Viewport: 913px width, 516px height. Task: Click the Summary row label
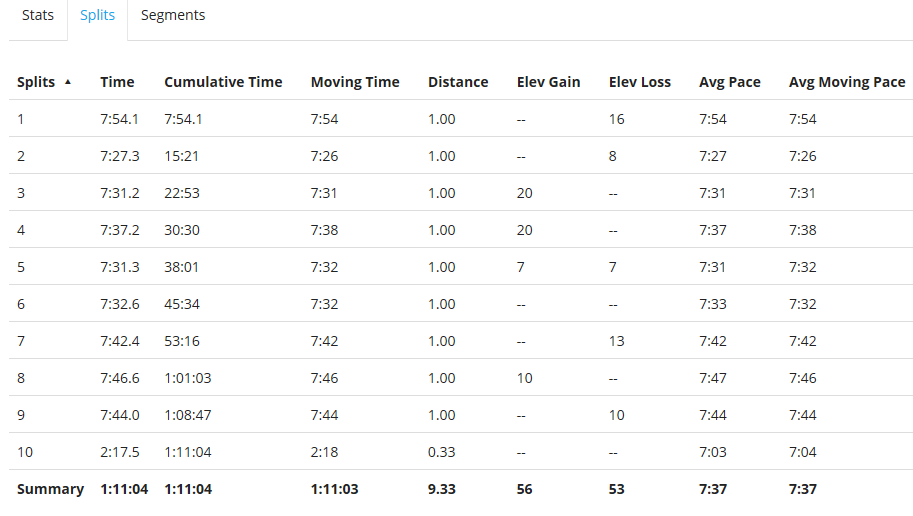pyautogui.click(x=50, y=489)
